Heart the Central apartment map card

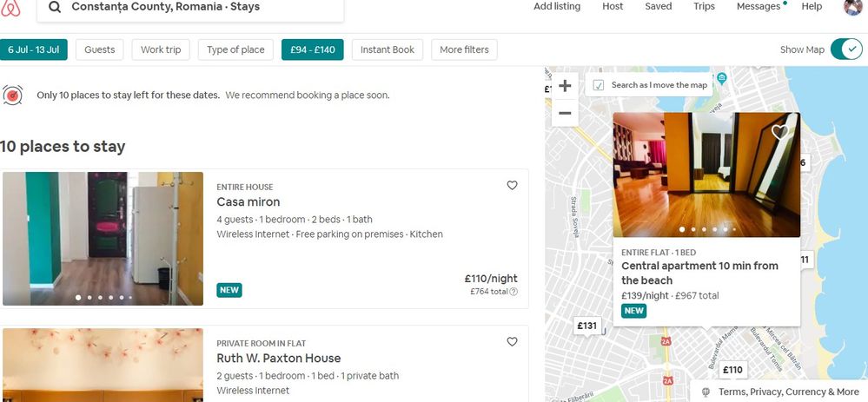point(780,132)
